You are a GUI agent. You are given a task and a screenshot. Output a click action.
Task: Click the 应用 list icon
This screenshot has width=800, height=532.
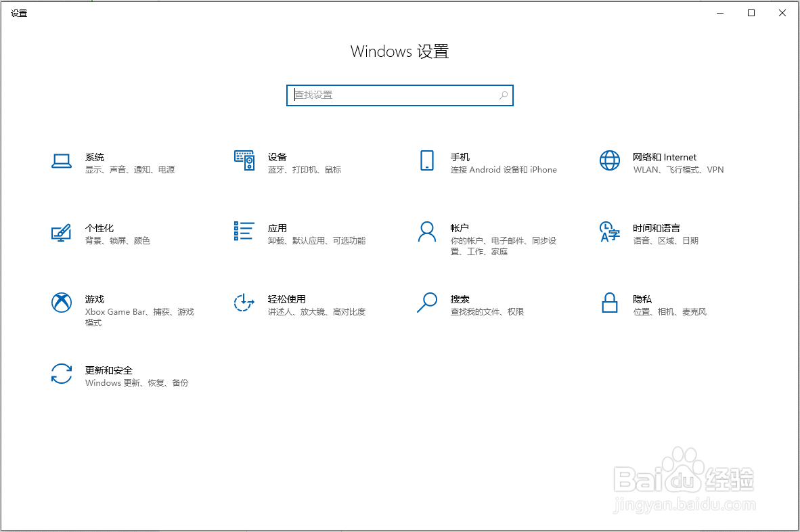point(244,232)
